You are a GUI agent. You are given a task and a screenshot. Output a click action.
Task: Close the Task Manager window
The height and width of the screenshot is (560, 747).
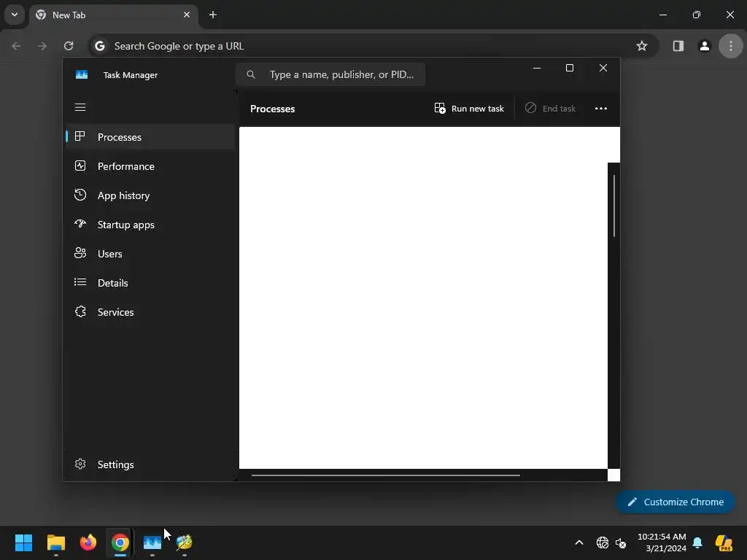point(603,68)
